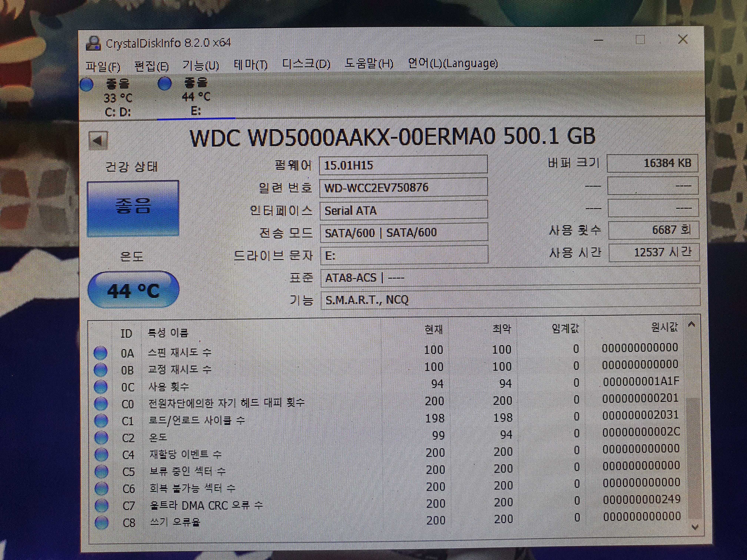The width and height of the screenshot is (747, 560).
Task: Open the 디스크(D) menu
Action: [x=306, y=64]
